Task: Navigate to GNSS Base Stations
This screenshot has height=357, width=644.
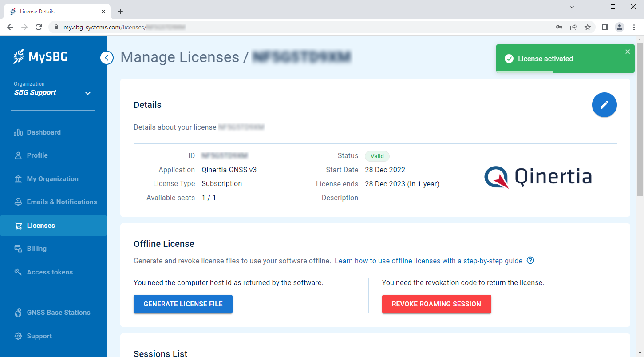Action: pos(58,313)
